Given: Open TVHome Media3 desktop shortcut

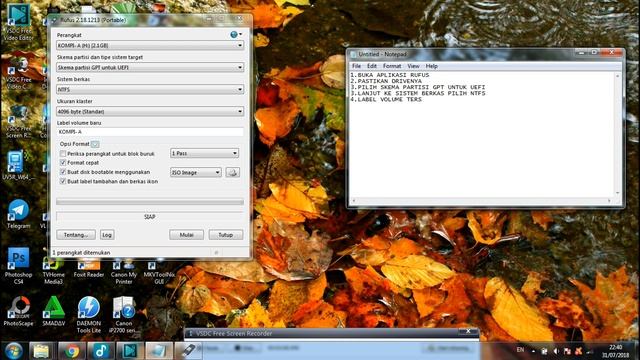Looking at the screenshot, I should 53,271.
